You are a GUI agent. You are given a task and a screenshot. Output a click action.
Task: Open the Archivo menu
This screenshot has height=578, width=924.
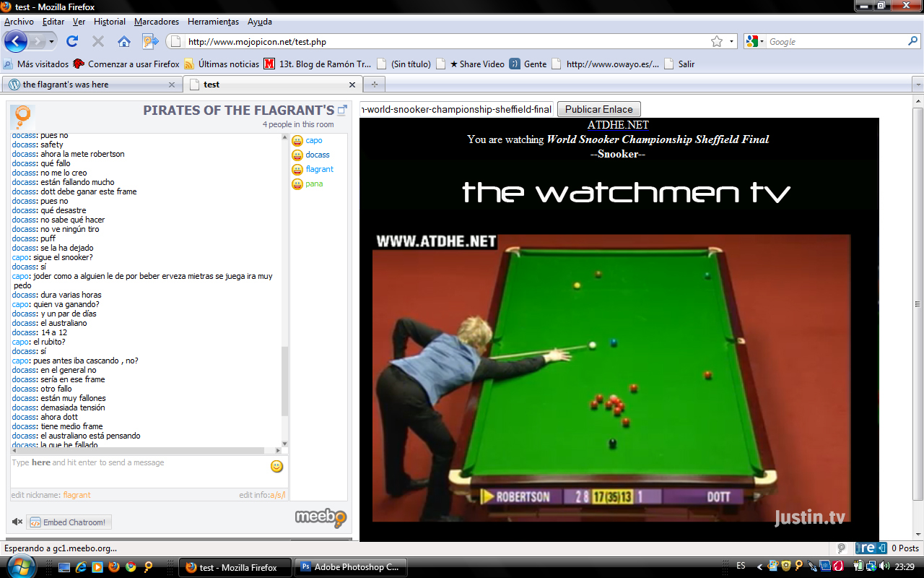pos(19,22)
